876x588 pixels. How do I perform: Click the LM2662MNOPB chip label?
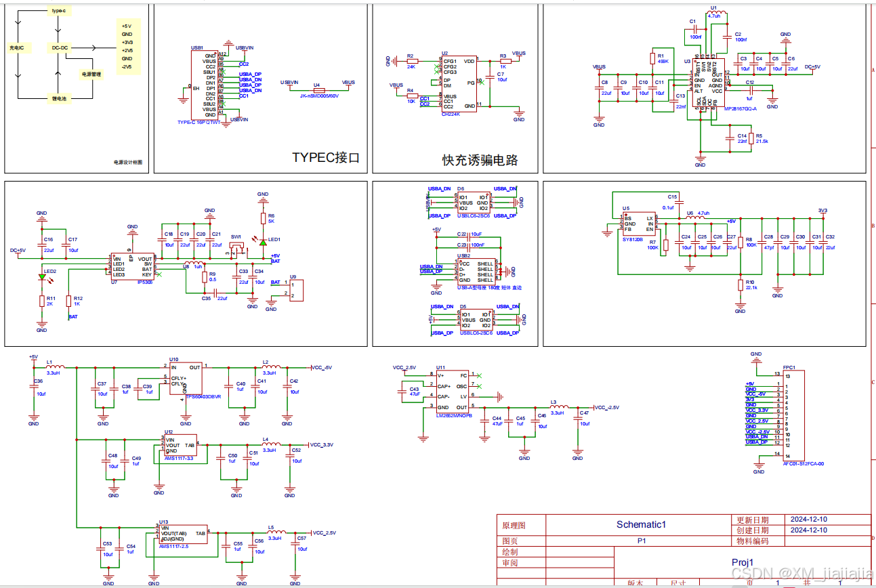pos(455,415)
